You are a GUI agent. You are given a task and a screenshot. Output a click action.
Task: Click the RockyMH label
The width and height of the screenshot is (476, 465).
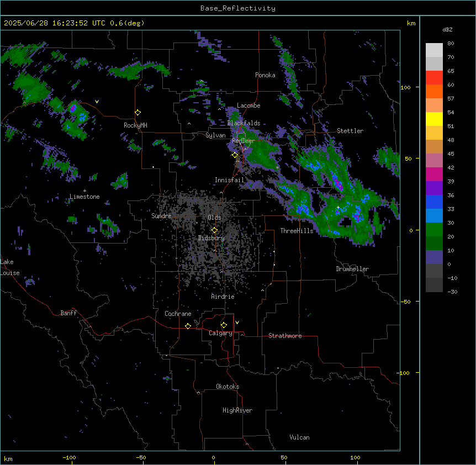click(135, 125)
